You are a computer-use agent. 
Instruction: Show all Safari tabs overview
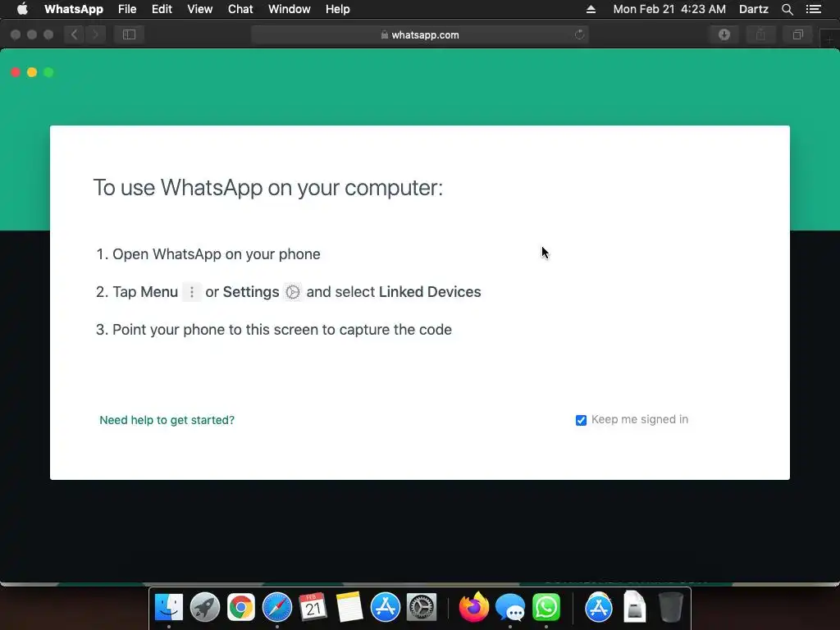point(797,34)
